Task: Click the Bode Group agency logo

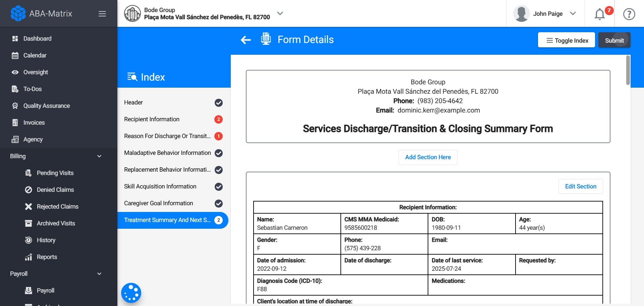Action: point(132,13)
